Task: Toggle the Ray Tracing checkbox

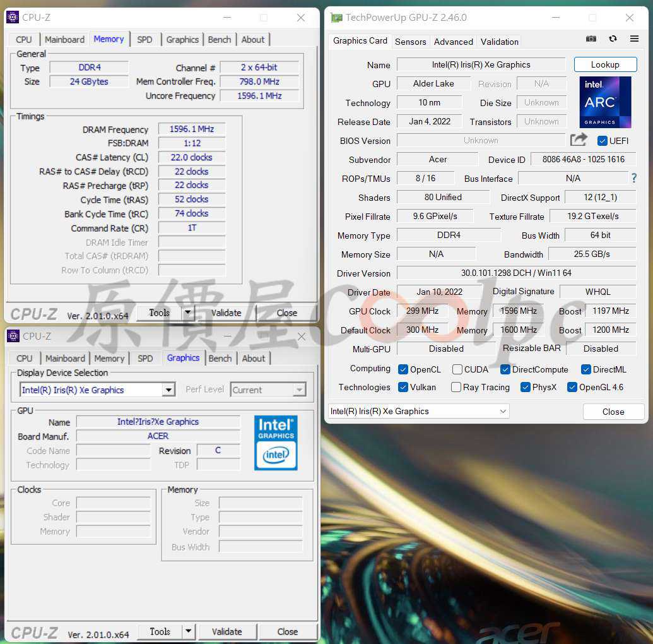Action: (456, 387)
